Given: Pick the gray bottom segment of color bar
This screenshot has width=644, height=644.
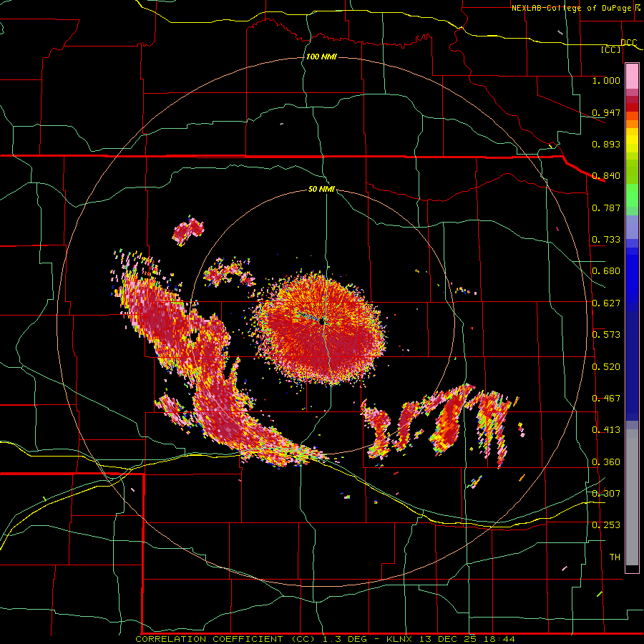Looking at the screenshot, I should point(632,497).
